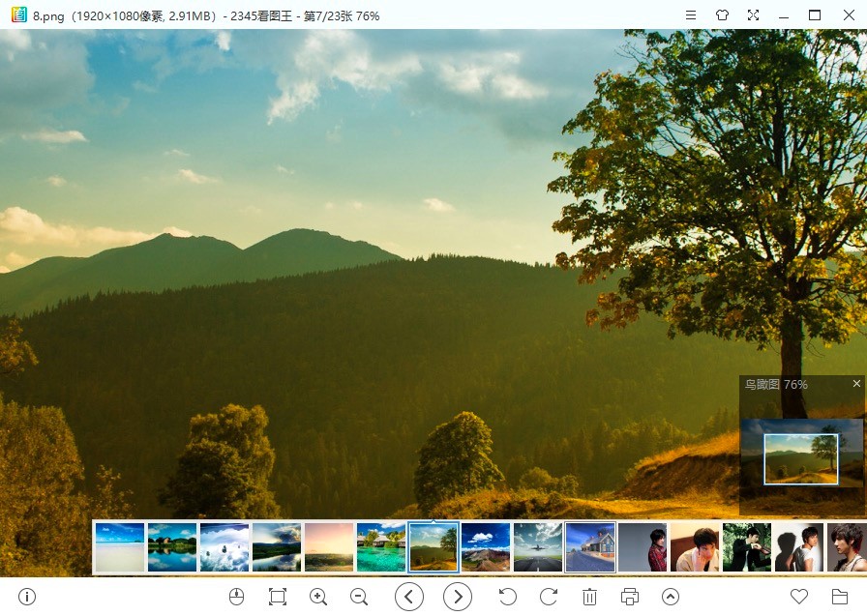Image resolution: width=867 pixels, height=616 pixels.
Task: Select the violin player thumbnail
Action: pos(747,547)
